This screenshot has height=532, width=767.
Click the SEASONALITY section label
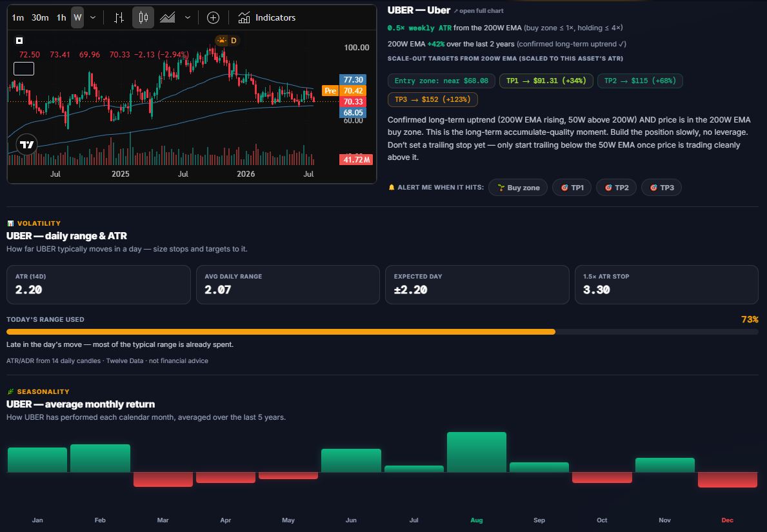pos(43,391)
